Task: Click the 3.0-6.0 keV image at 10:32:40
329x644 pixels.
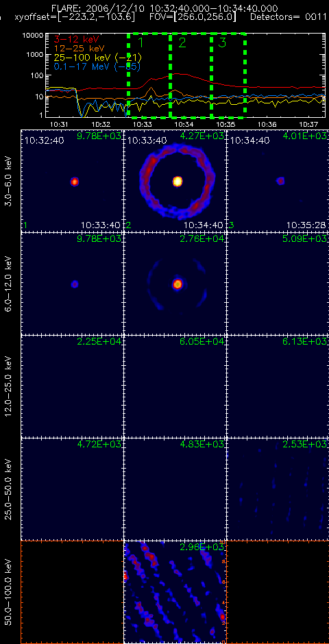Action: tap(72, 181)
